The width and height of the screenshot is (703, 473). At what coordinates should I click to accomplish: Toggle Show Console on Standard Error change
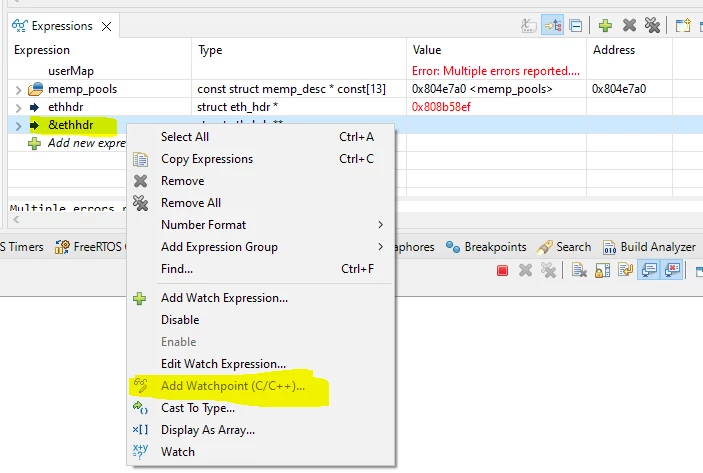click(x=672, y=270)
